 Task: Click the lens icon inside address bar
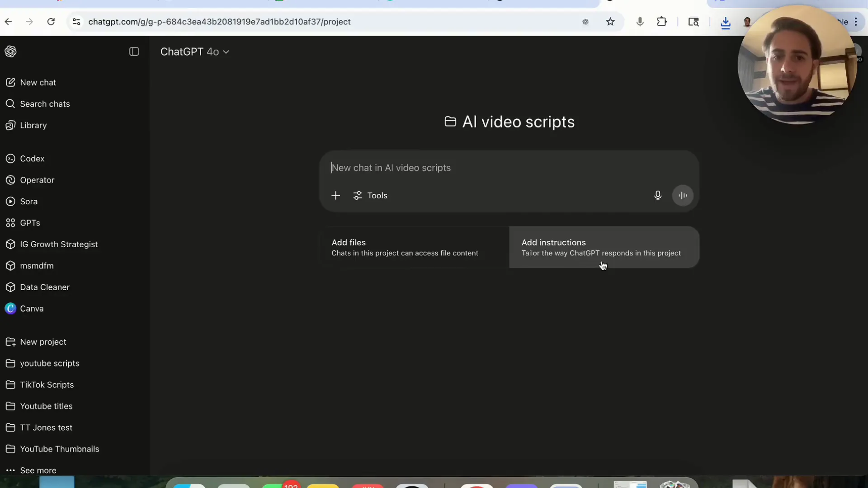[x=585, y=22]
